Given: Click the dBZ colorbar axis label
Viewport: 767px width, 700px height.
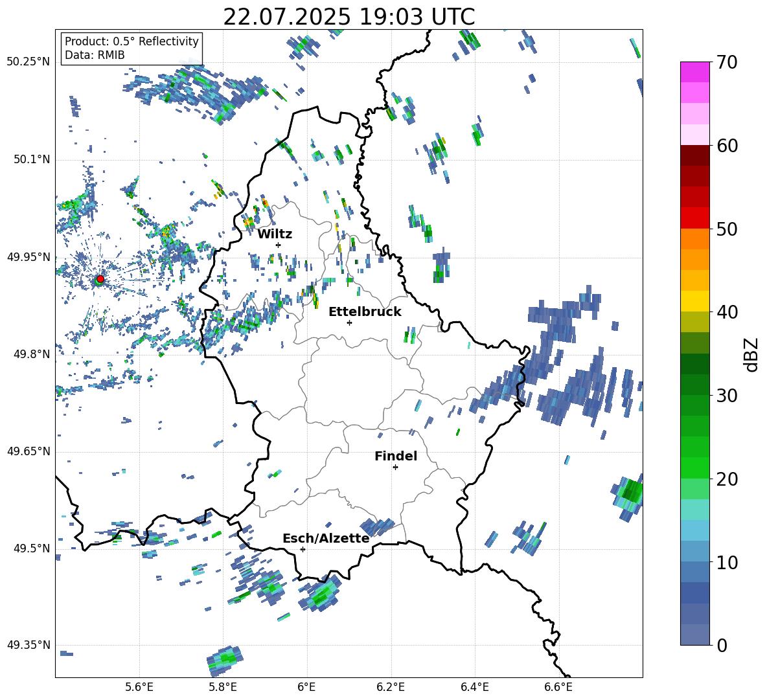Looking at the screenshot, I should 752,354.
